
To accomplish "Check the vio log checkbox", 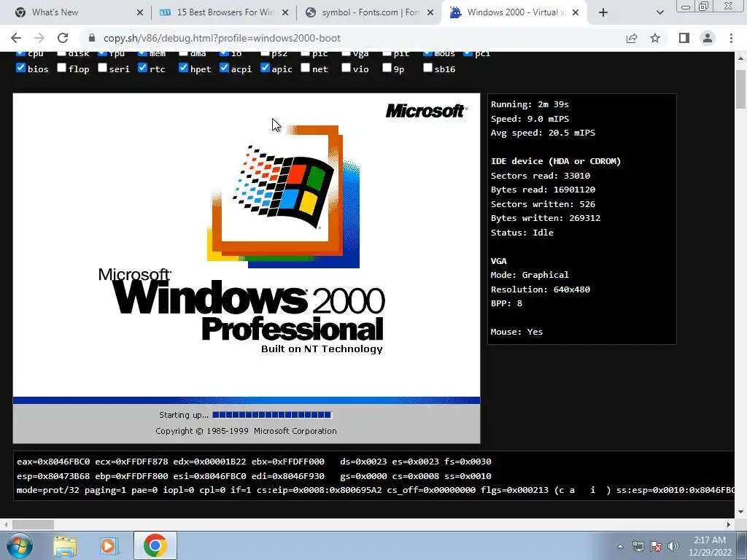I will point(347,68).
